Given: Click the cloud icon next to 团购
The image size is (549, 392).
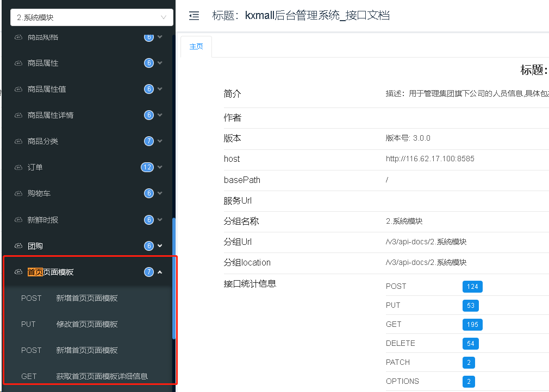Looking at the screenshot, I should click(x=18, y=246).
